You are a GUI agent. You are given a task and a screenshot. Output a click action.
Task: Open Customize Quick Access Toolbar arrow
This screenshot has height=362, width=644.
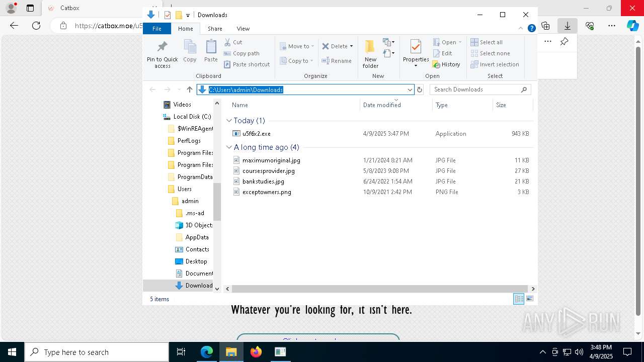coord(188,15)
